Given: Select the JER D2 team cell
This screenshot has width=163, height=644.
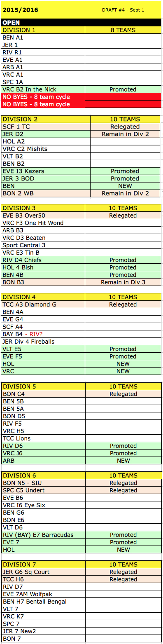Looking at the screenshot, I should click(x=46, y=134).
